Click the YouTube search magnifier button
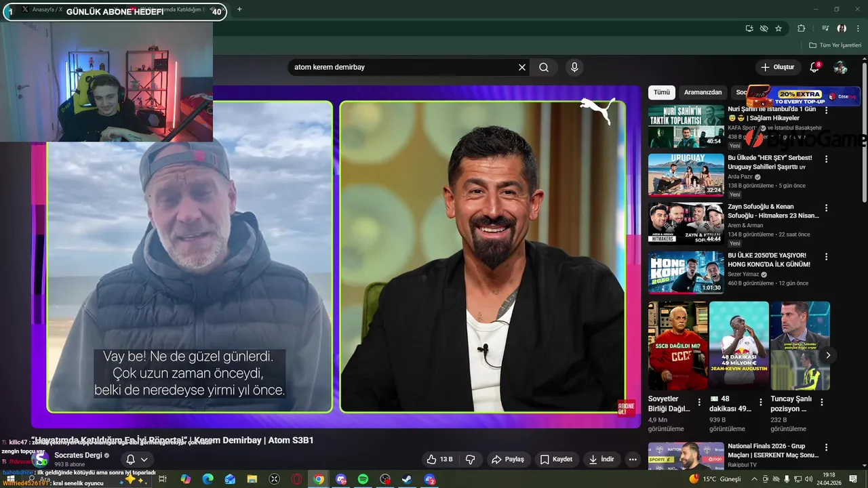The image size is (868, 488). coord(544,67)
